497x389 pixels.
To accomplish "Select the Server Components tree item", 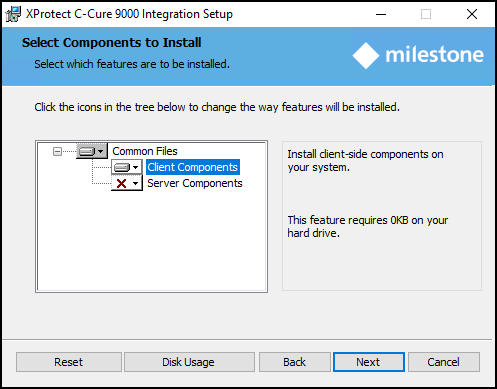I will [x=195, y=183].
